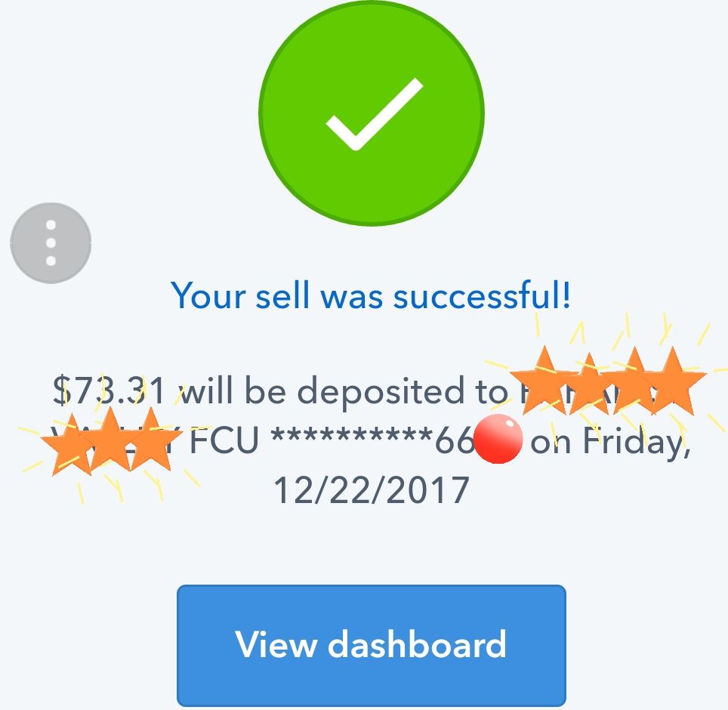Click the 'on Friday,' text

610,440
